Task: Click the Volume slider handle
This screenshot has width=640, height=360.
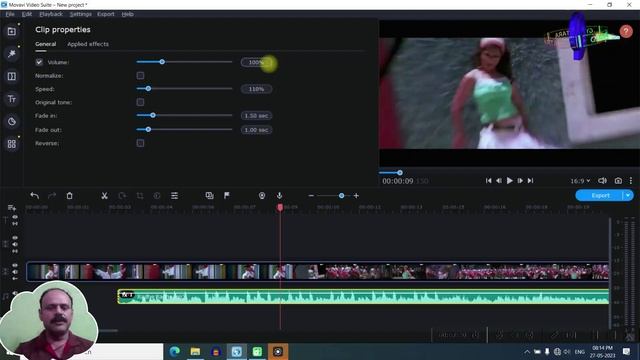Action: tap(162, 62)
